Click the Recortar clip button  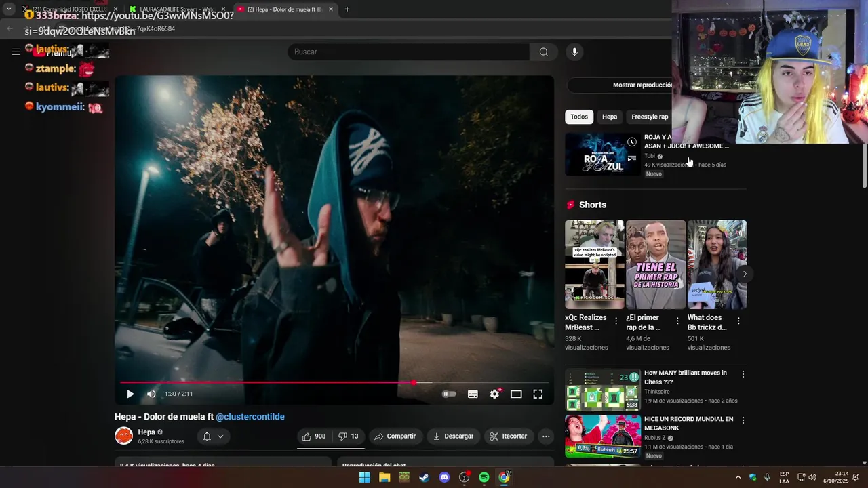click(x=509, y=436)
